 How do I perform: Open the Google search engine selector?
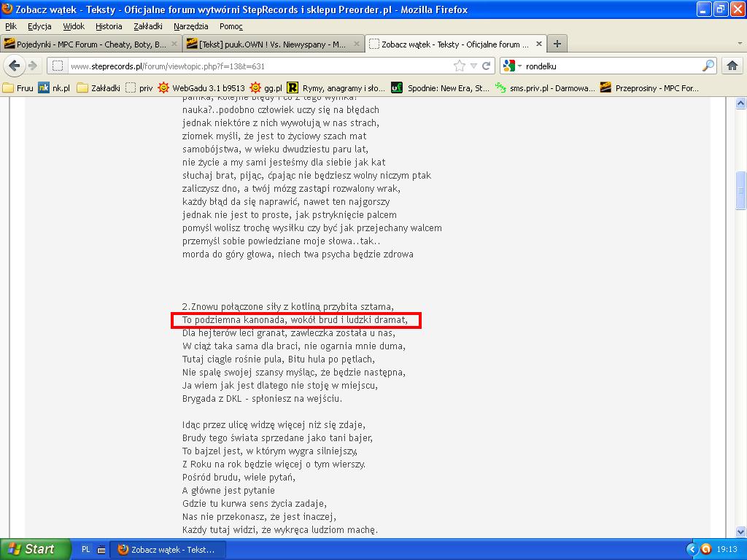512,66
